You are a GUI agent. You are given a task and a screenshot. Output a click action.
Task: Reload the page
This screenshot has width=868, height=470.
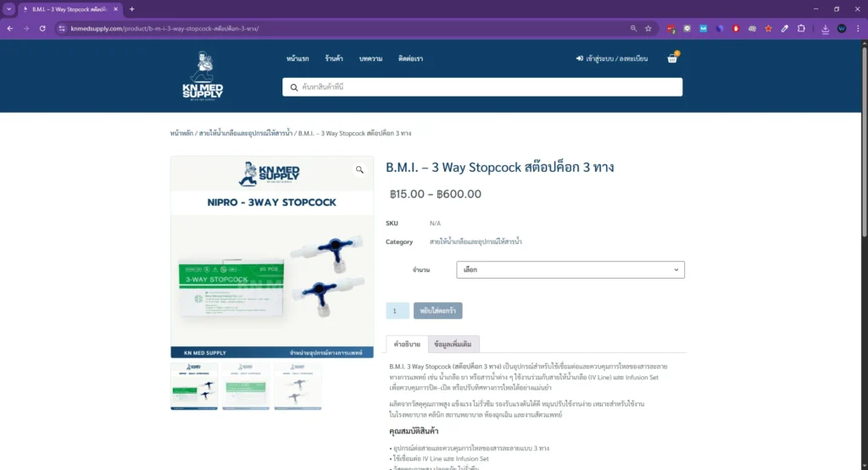coord(42,28)
